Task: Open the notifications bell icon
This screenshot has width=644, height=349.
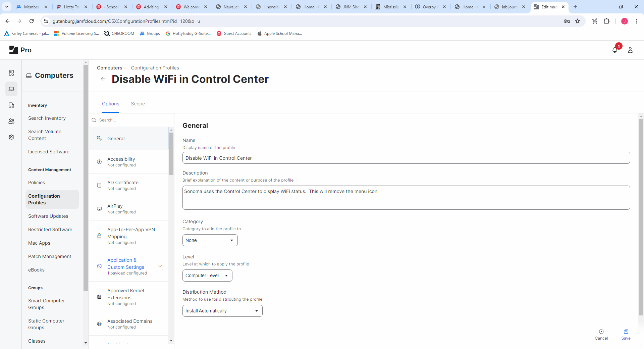Action: pos(615,50)
